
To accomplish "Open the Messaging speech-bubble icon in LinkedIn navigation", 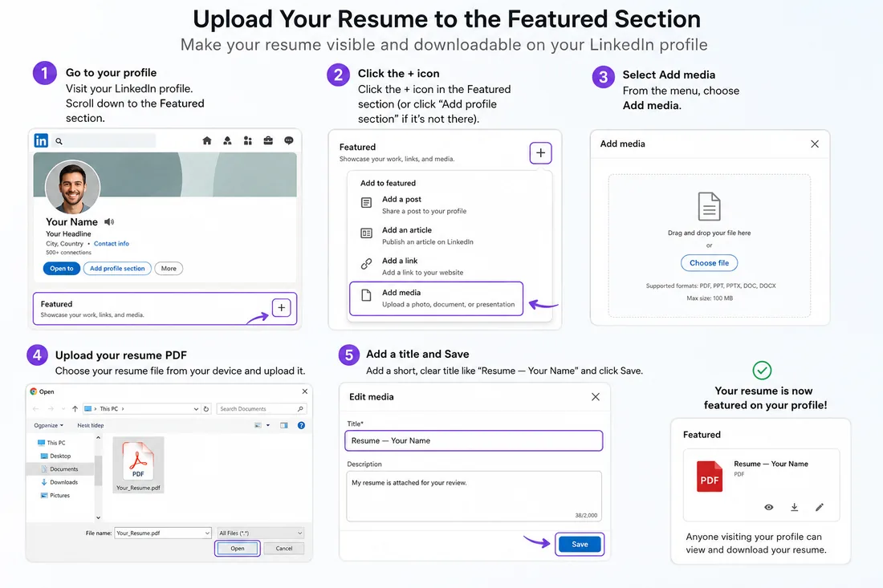I will pos(289,140).
